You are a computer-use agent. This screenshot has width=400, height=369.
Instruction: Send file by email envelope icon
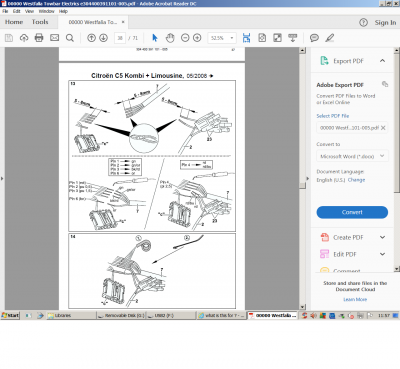(54, 38)
